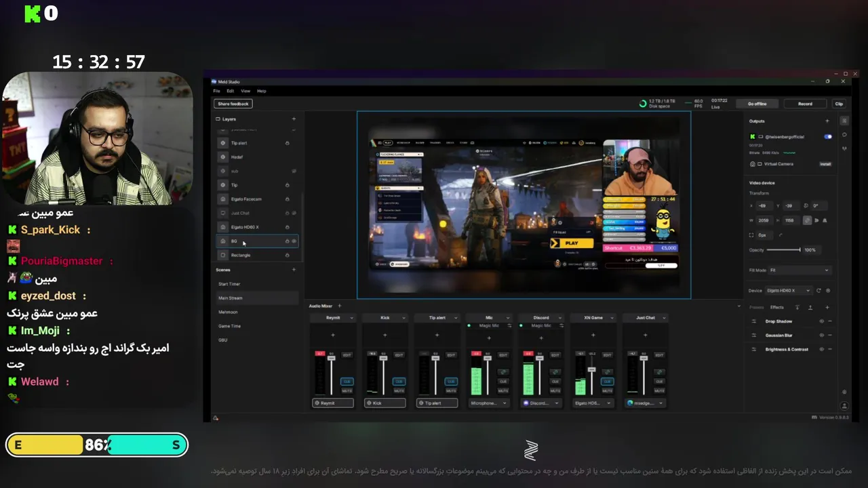This screenshot has height=488, width=868.
Task: Install the Virtual Camera
Action: point(825,164)
